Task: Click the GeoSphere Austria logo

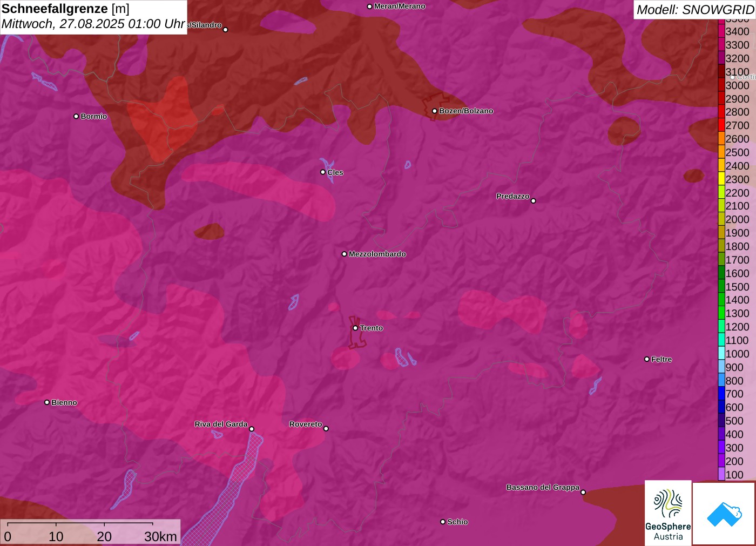Action: 668,513
